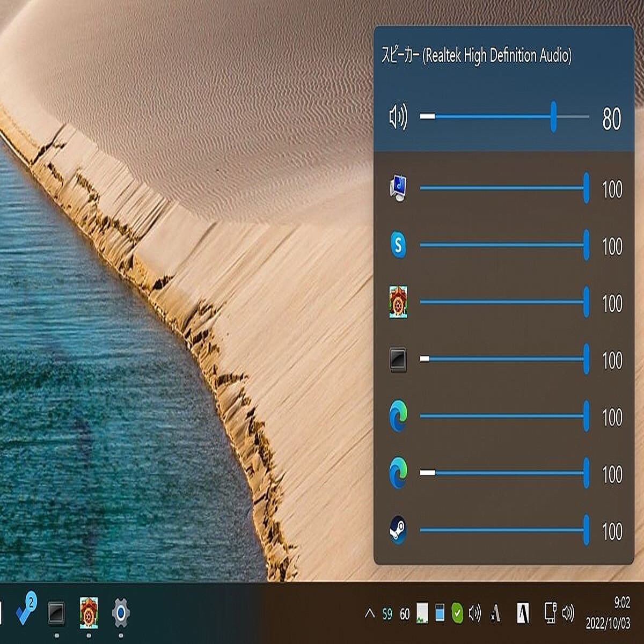Click the speaker icon beside the network icon
The image size is (644, 644).
tap(568, 613)
